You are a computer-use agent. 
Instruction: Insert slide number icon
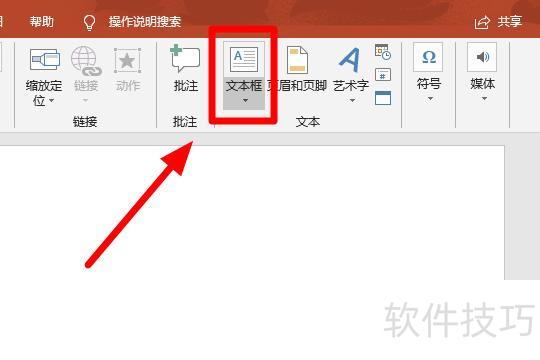click(x=383, y=74)
